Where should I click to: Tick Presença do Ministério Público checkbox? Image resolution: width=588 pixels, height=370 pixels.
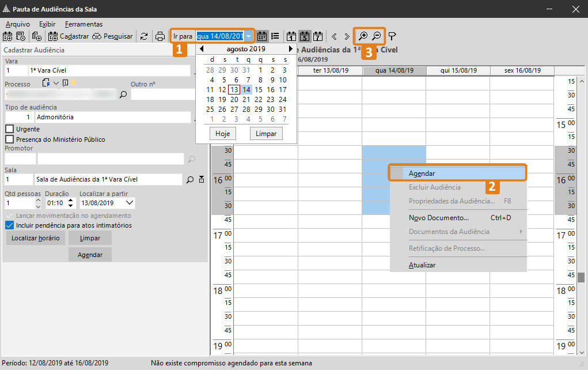pyautogui.click(x=9, y=139)
